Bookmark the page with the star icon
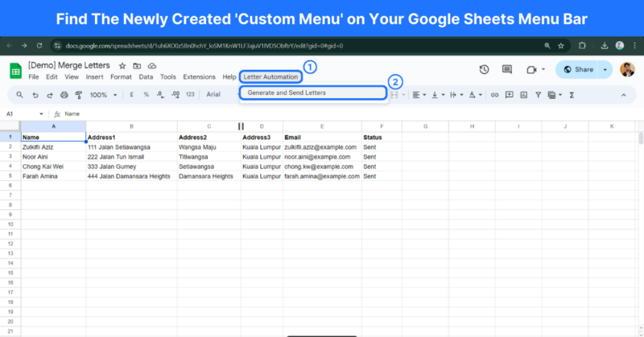The image size is (644, 337). [x=561, y=46]
